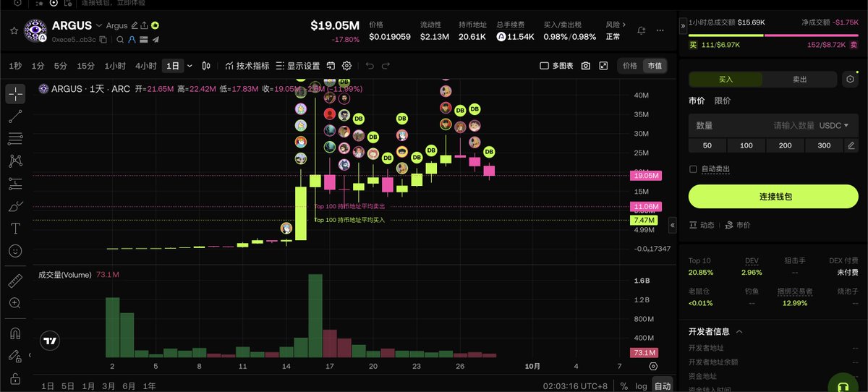
Task: Toggle magnet mode for drawings
Action: point(15,333)
